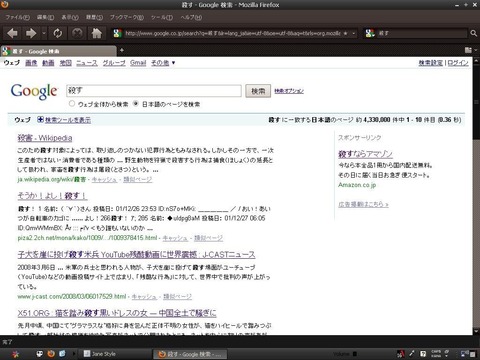480x360 pixels.
Task: Select search Japanese pages radio button
Action: (135, 104)
